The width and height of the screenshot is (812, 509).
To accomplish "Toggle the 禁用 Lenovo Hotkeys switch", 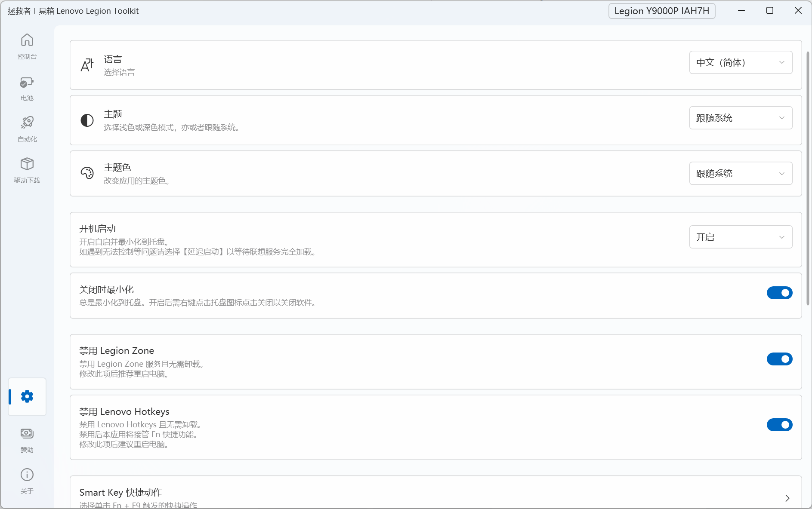I will pos(779,425).
